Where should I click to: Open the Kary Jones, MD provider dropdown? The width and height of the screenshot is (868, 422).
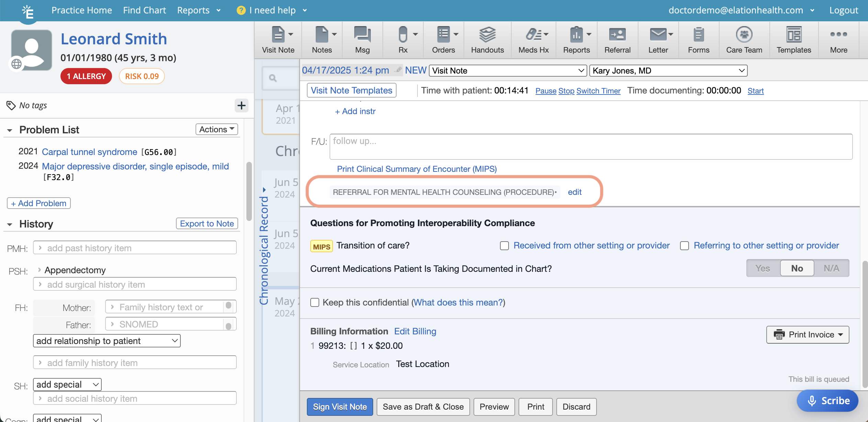(668, 71)
